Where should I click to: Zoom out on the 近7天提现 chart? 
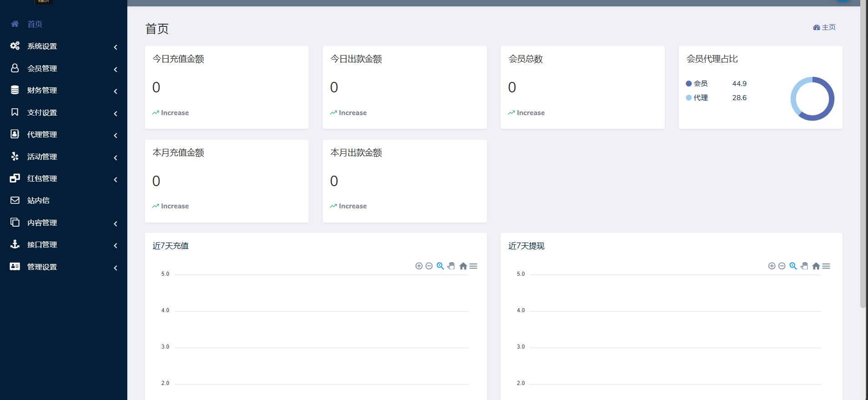(x=782, y=266)
